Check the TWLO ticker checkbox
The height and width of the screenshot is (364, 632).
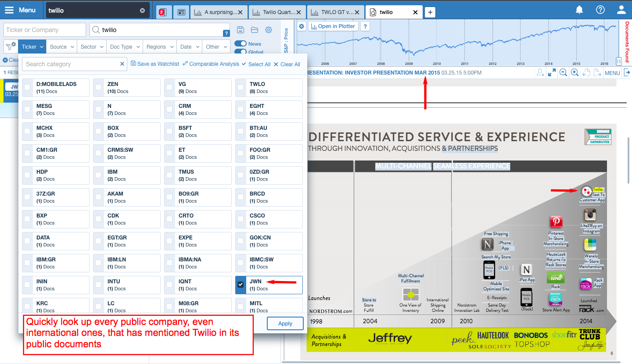pyautogui.click(x=241, y=87)
